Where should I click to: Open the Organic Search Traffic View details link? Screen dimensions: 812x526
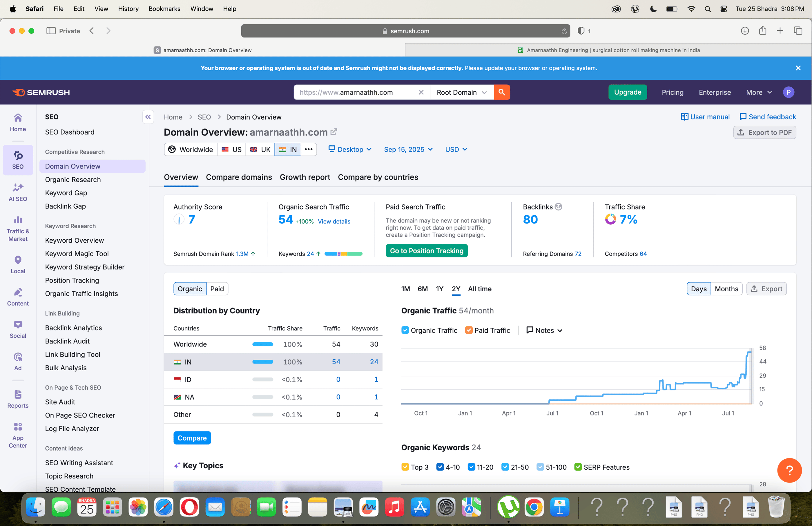click(x=334, y=222)
